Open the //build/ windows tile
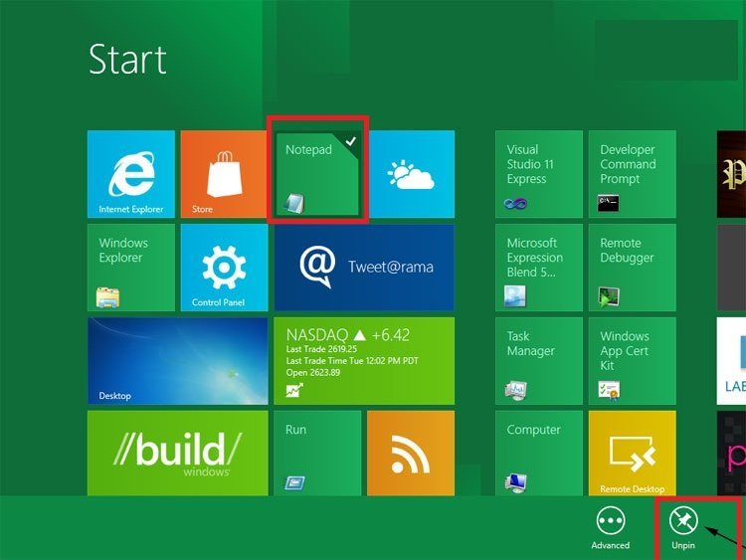Image resolution: width=746 pixels, height=560 pixels. coord(177,453)
